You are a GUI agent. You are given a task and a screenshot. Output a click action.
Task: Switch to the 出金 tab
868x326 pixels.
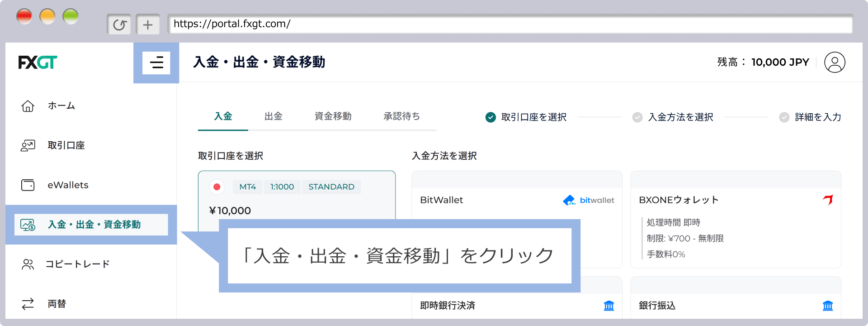tap(274, 116)
